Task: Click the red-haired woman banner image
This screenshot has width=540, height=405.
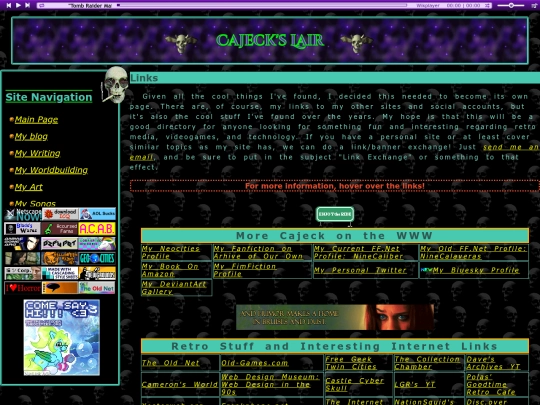Action: pyautogui.click(x=335, y=317)
